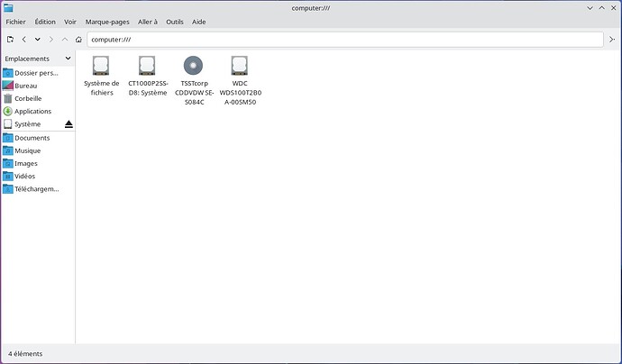
Task: Open the Aide menu
Action: (x=198, y=22)
